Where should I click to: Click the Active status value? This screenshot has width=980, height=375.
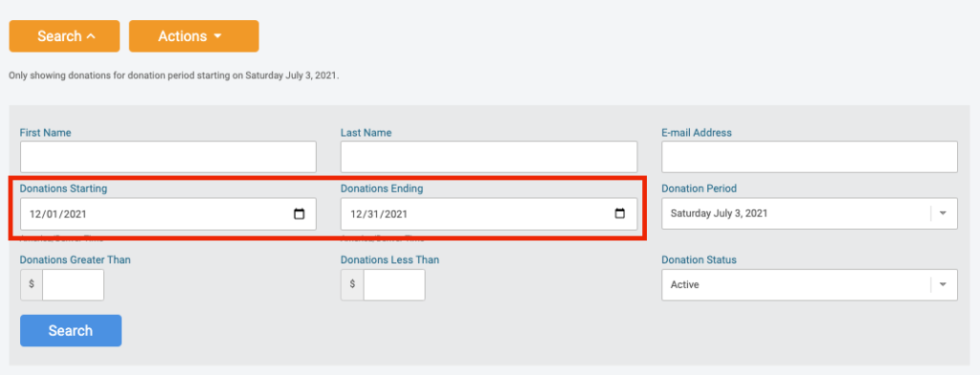point(685,285)
